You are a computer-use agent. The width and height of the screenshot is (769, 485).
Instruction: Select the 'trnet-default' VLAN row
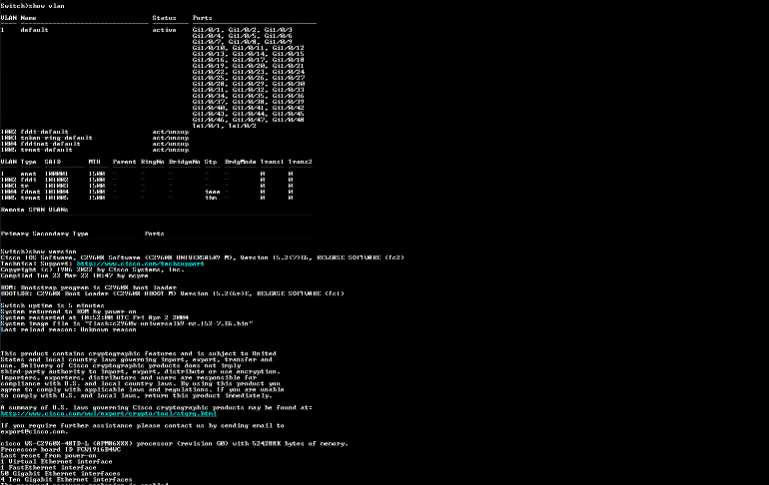[95, 150]
